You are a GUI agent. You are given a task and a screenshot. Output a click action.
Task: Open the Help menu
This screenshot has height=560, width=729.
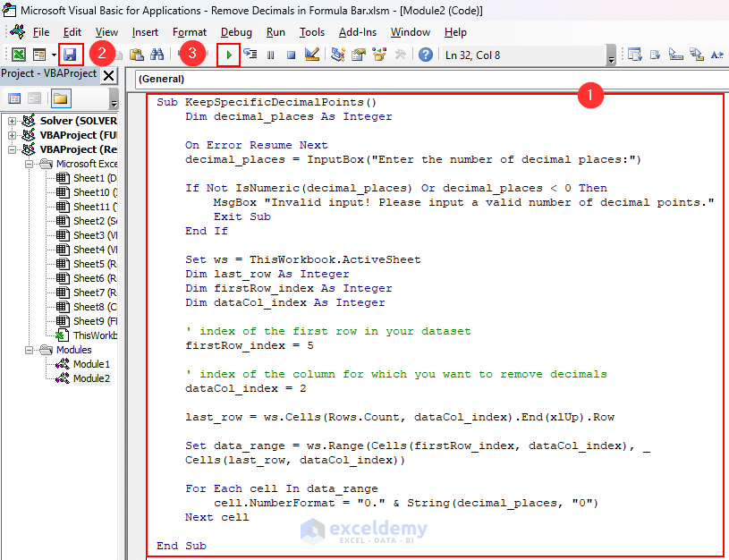[455, 32]
